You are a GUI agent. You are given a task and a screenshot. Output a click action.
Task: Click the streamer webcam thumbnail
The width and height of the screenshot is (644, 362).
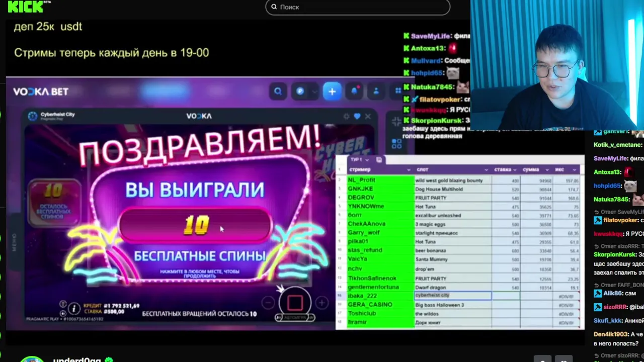click(x=557, y=65)
